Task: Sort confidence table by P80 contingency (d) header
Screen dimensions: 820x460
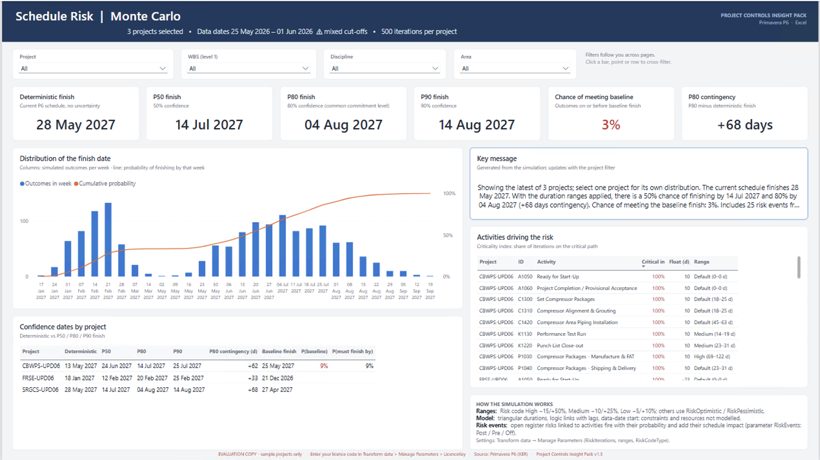Action: (233, 352)
